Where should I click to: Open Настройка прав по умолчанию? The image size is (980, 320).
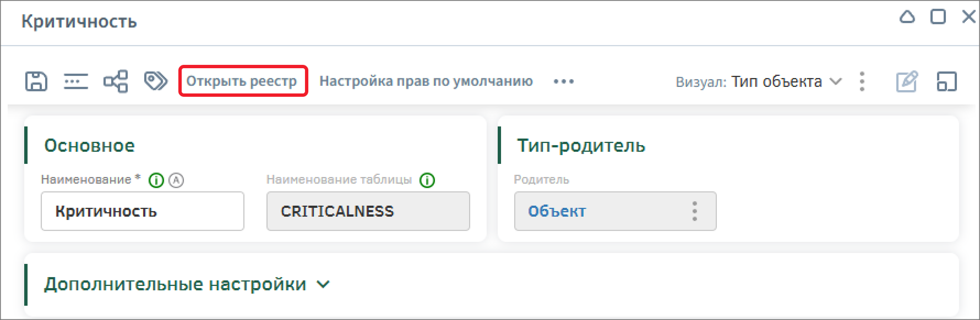pos(426,81)
